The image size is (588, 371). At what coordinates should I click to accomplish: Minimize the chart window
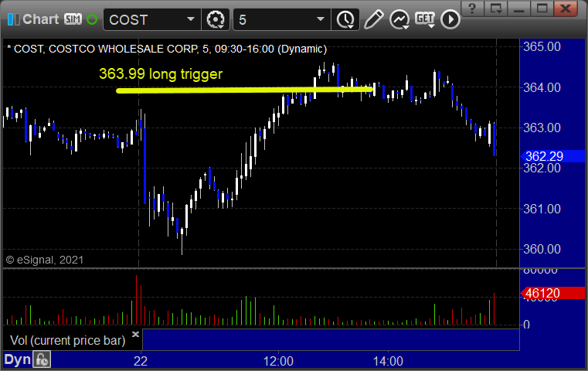(519, 9)
